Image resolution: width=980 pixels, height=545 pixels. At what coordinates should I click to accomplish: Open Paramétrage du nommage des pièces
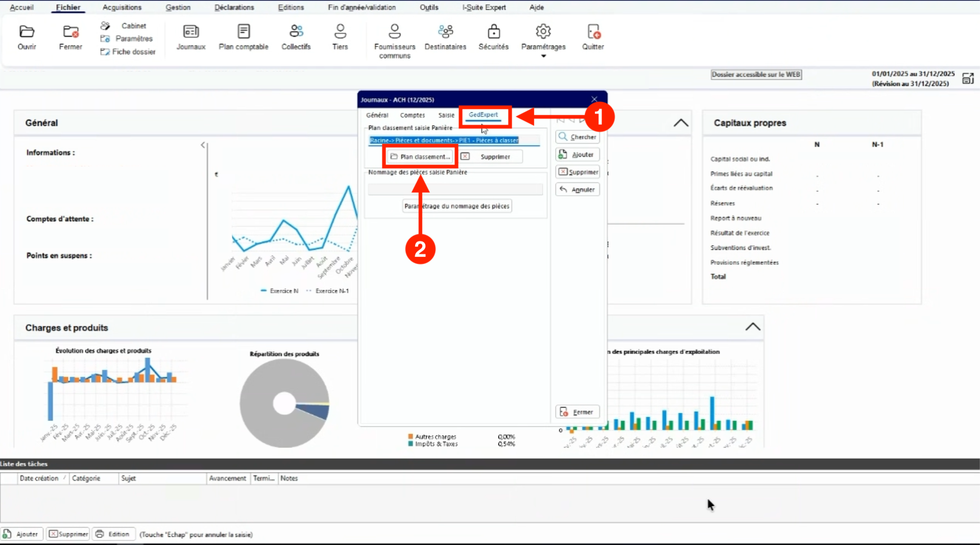(x=457, y=206)
